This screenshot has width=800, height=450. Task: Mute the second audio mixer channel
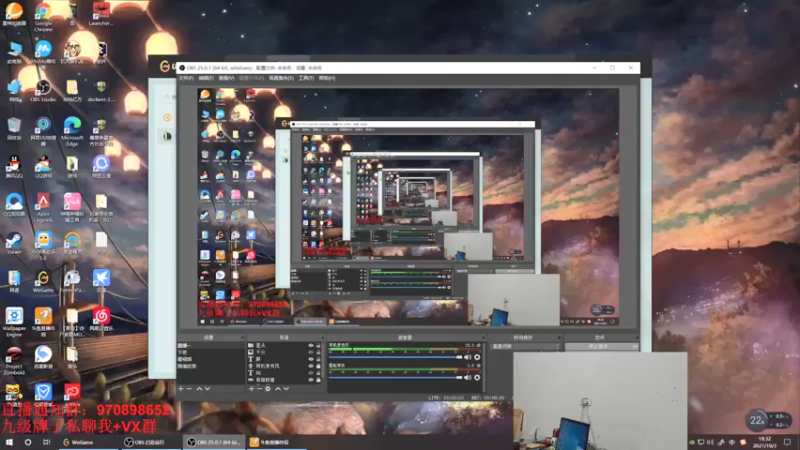click(x=468, y=378)
